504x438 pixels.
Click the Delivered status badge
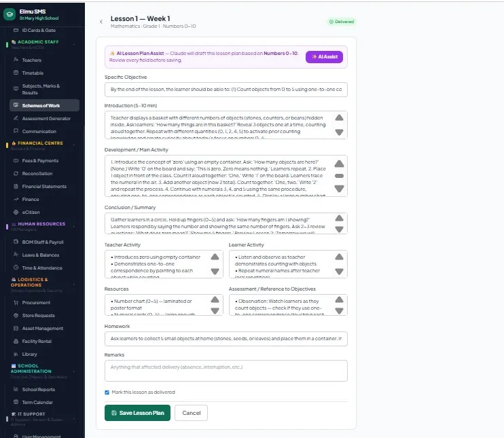tap(342, 22)
